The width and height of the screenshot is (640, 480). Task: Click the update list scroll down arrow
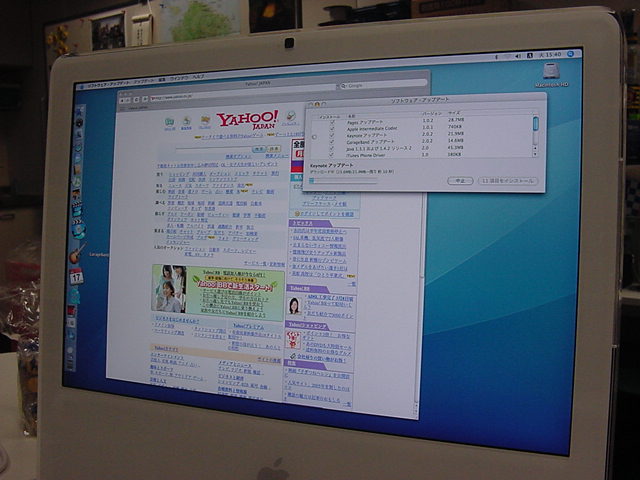click(535, 155)
